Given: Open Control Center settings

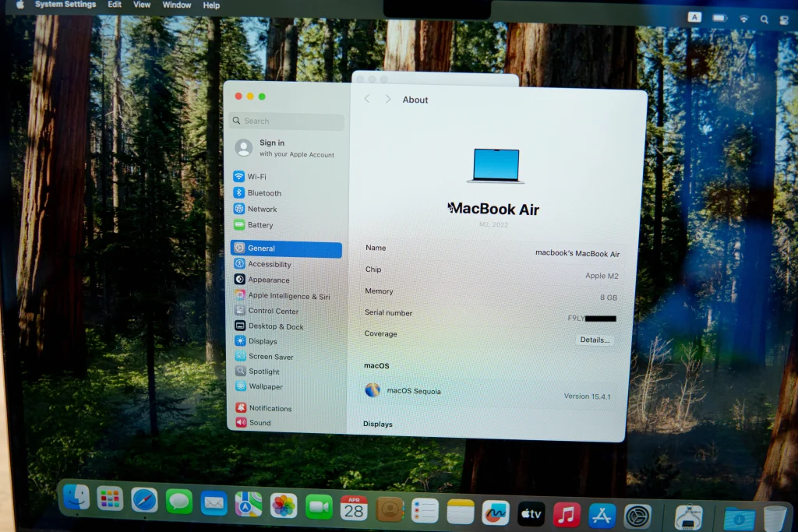Looking at the screenshot, I should click(273, 311).
